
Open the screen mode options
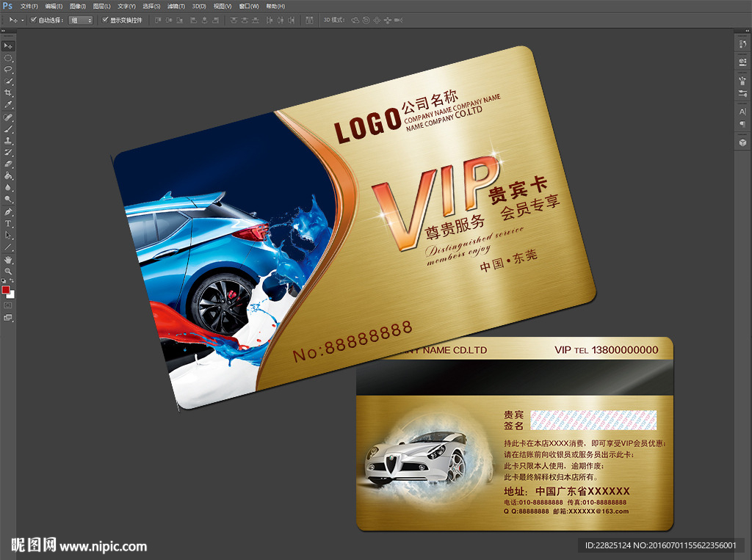pos(8,317)
